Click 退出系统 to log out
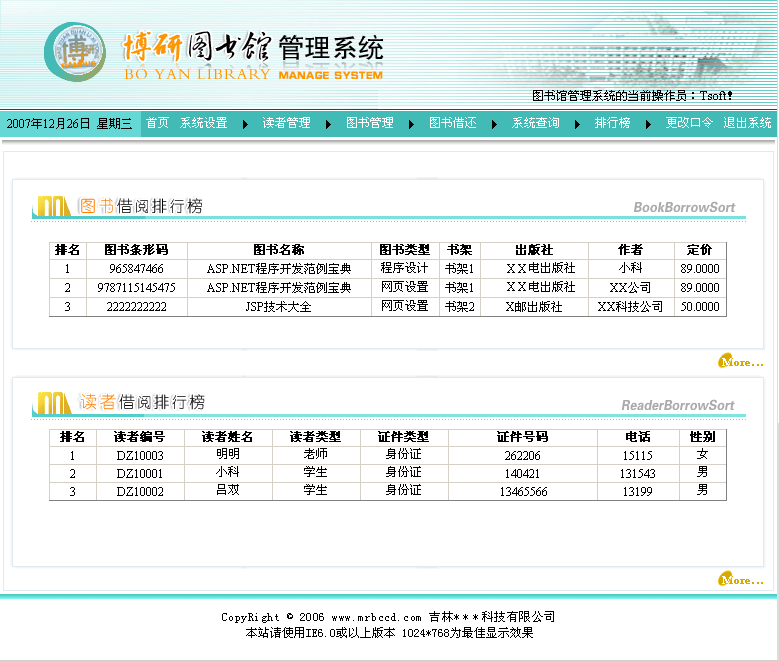The width and height of the screenshot is (779, 661). point(747,123)
